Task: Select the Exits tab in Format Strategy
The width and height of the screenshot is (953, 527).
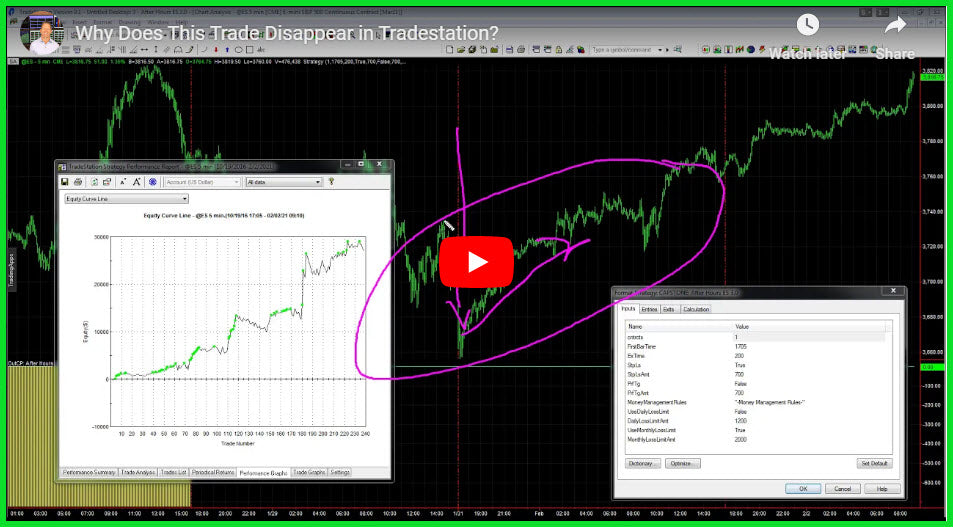Action: coord(669,309)
